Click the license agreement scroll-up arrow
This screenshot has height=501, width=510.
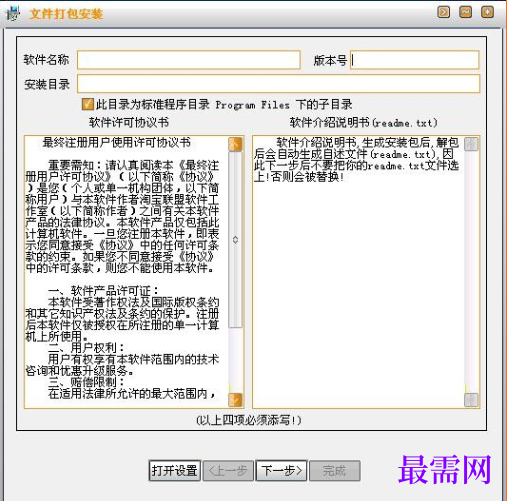pyautogui.click(x=235, y=144)
